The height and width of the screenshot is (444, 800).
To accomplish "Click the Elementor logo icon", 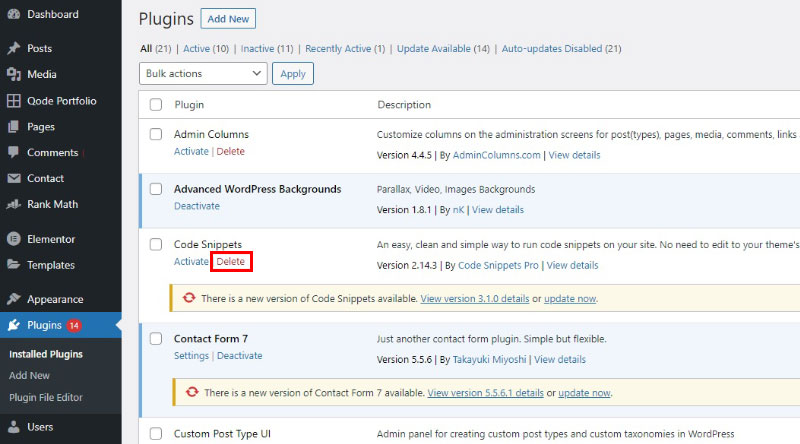I will (14, 238).
